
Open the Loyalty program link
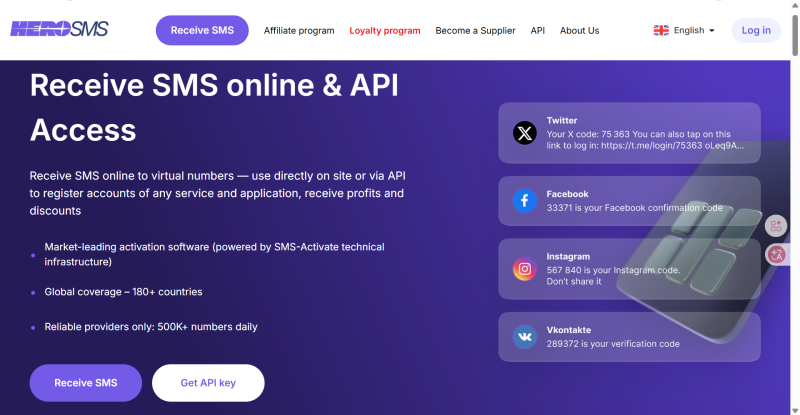coord(385,31)
